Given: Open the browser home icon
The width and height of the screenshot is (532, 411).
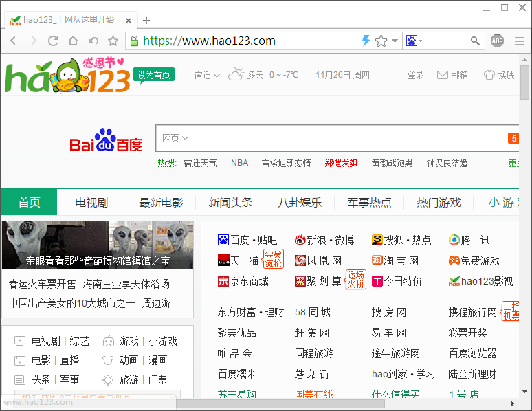Looking at the screenshot, I should click(74, 41).
